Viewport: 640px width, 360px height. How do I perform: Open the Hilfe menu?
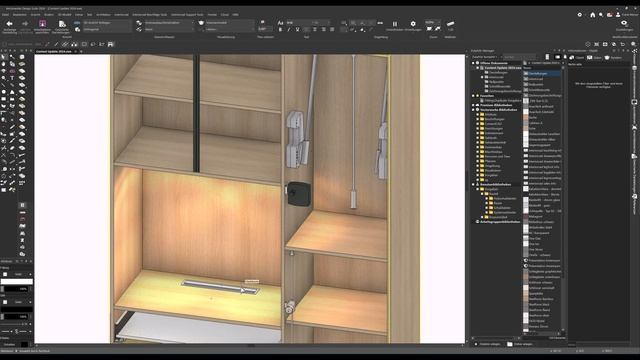(x=236, y=15)
